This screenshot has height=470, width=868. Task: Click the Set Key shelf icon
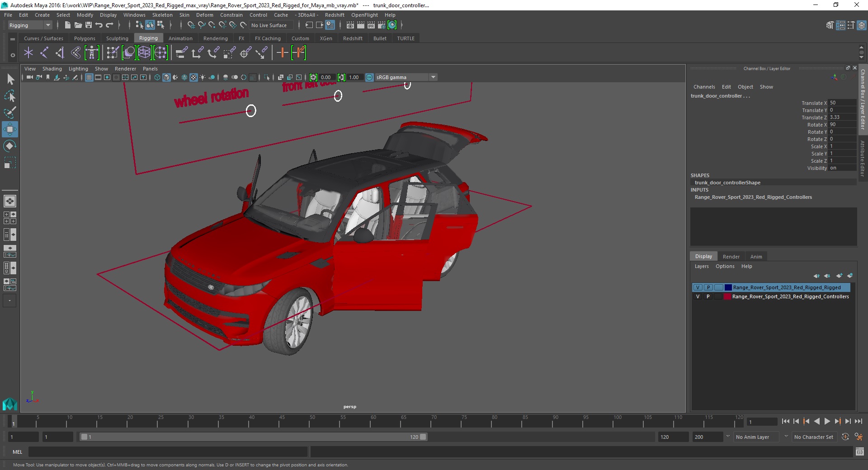[x=282, y=53]
